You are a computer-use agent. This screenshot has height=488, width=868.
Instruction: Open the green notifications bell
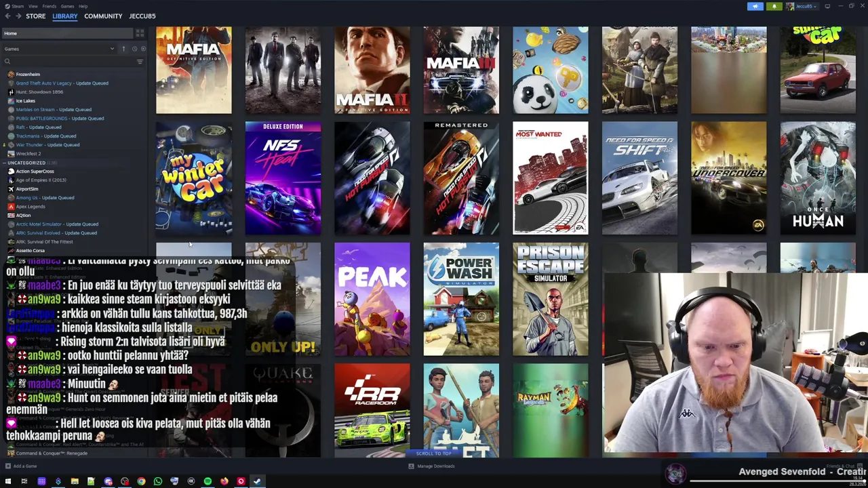tap(774, 6)
